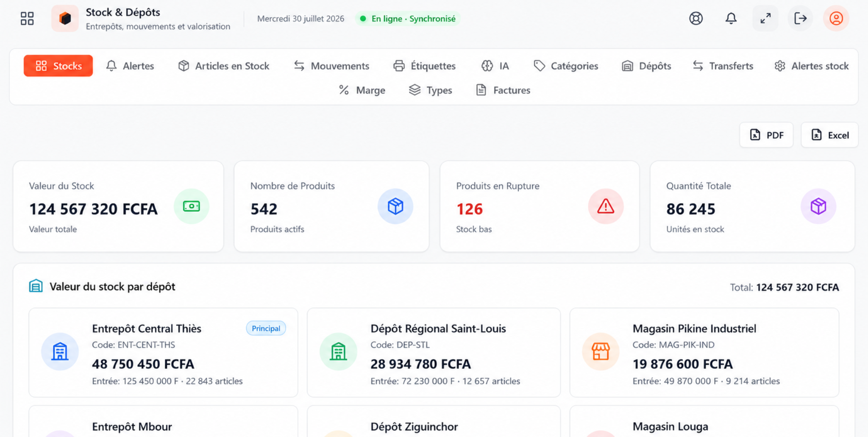Switch to the Types tab
868x437 pixels.
431,90
